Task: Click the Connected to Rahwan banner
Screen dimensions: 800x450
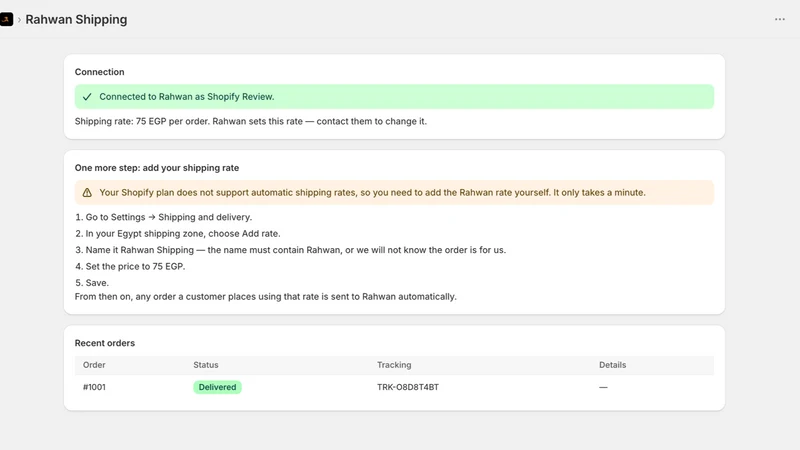Action: (394, 96)
